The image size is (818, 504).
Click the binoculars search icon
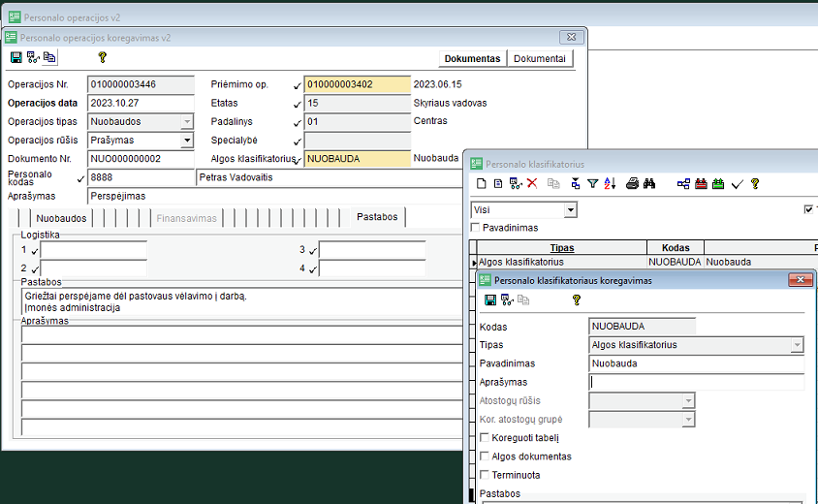(x=650, y=183)
